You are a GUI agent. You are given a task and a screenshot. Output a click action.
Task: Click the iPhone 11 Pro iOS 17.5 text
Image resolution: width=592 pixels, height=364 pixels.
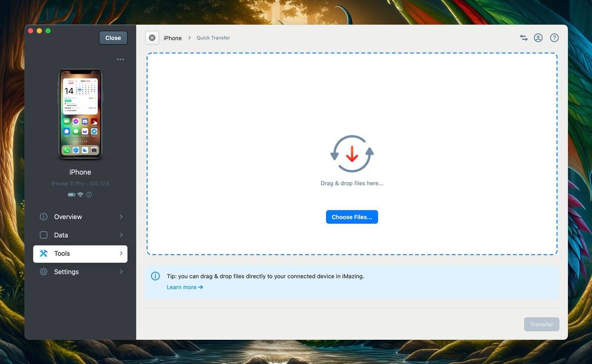click(80, 183)
